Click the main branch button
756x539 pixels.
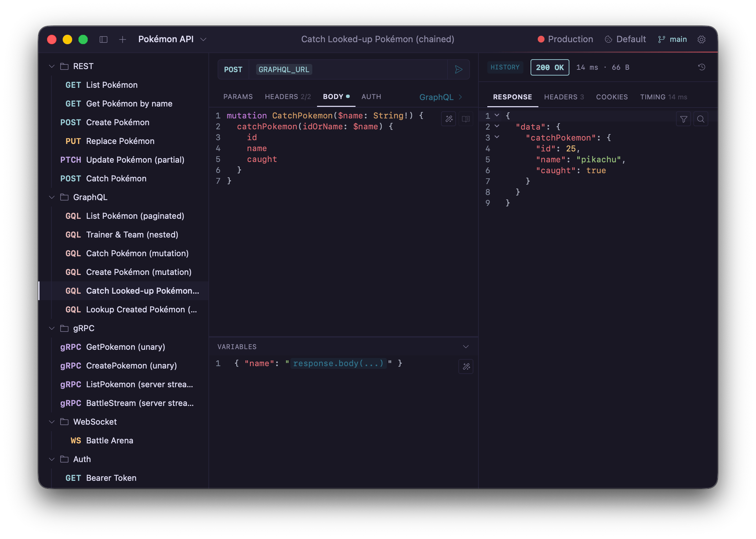(673, 39)
